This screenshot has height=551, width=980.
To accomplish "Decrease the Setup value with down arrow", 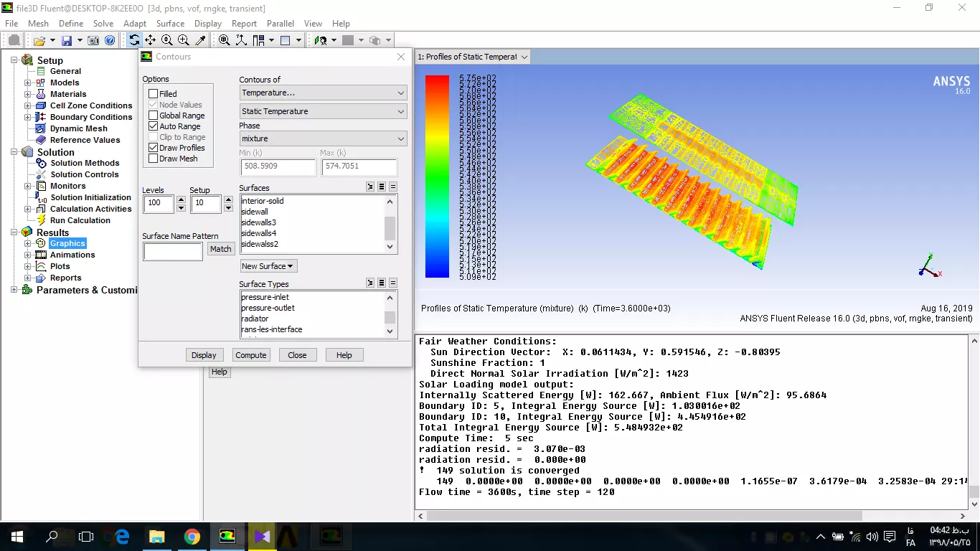I will point(227,208).
